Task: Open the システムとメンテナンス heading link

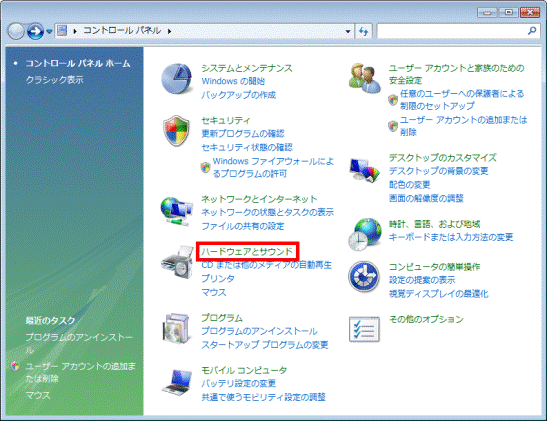Action: coord(247,68)
